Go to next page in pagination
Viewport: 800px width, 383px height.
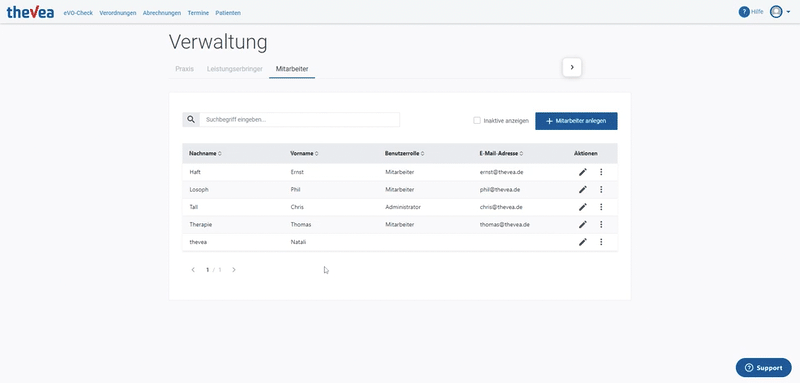[x=234, y=270]
